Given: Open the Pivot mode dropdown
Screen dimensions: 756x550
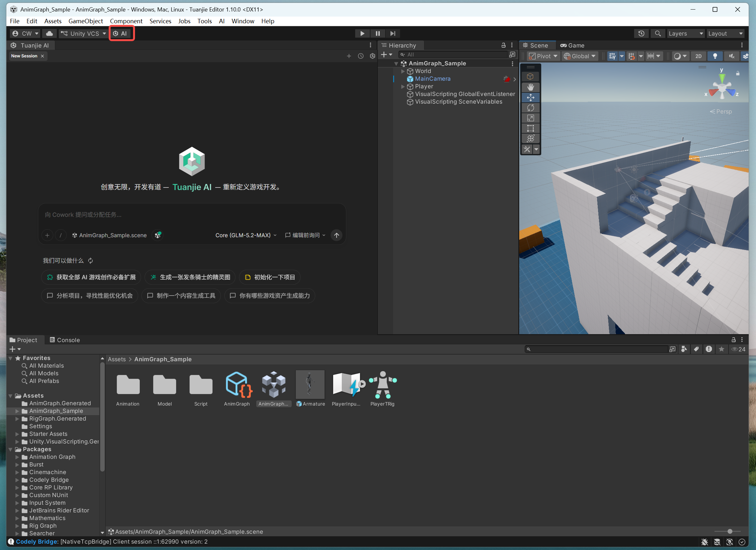Looking at the screenshot, I should click(543, 56).
